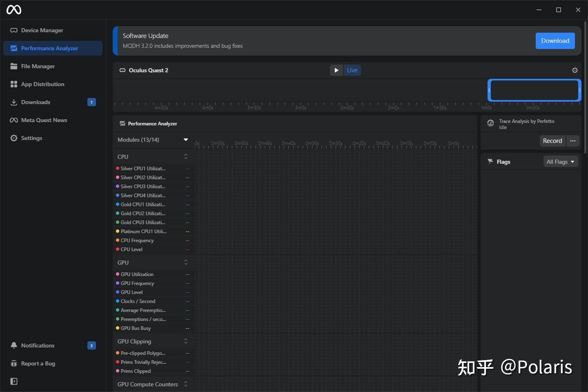Open Settings from the sidebar
588x392 pixels.
click(x=31, y=138)
